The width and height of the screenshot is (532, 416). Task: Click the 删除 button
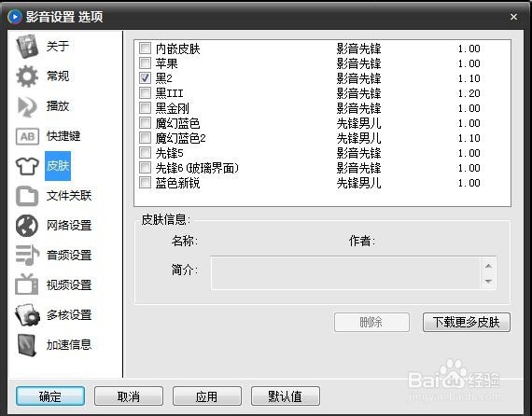(x=371, y=322)
